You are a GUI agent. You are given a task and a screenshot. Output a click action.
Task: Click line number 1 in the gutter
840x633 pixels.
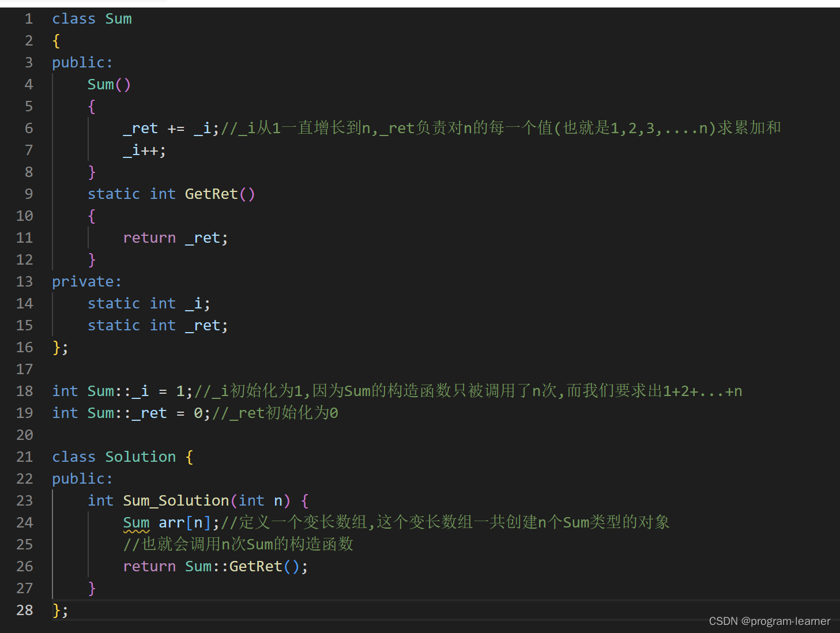29,19
